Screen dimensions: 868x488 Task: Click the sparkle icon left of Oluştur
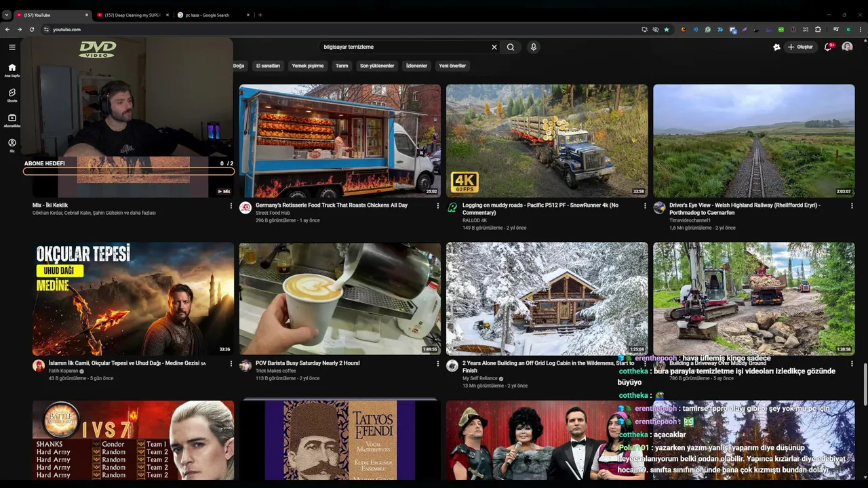(776, 47)
